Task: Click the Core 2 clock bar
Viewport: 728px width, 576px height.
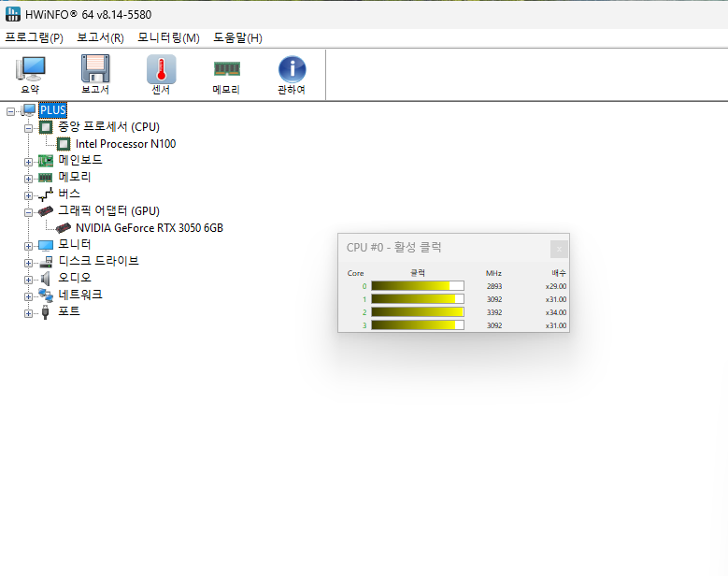Action: click(x=418, y=312)
